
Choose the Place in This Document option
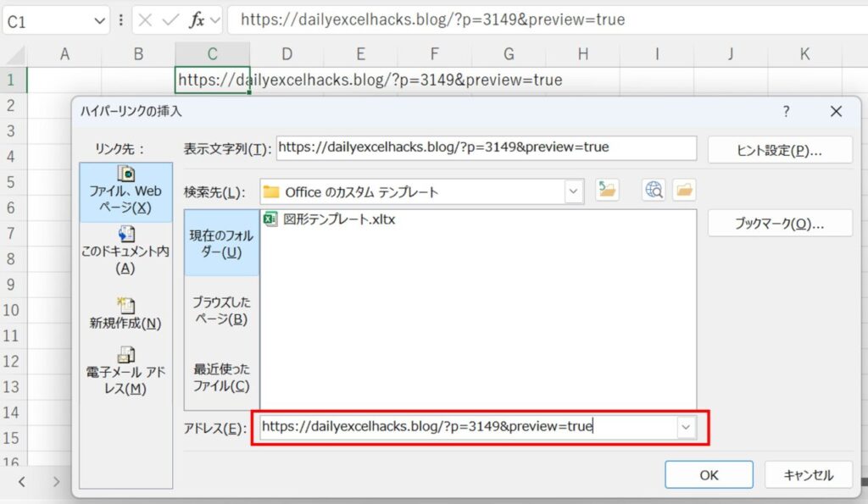[125, 250]
